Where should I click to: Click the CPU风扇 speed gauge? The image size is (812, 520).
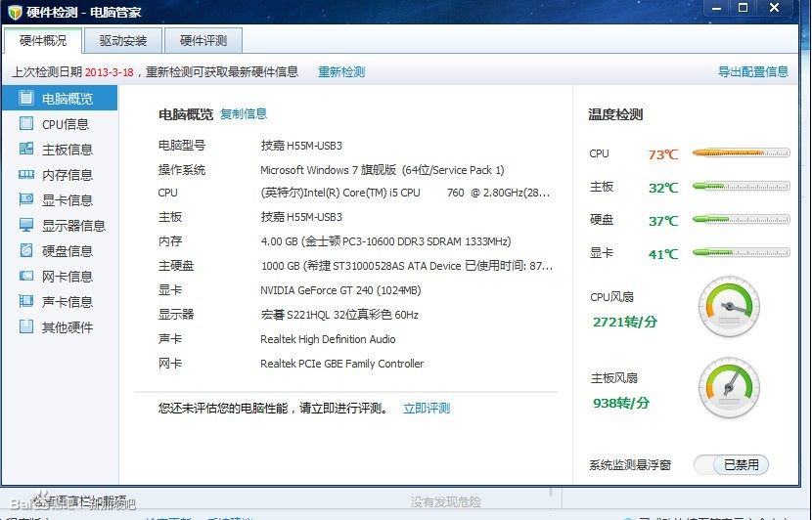729,306
